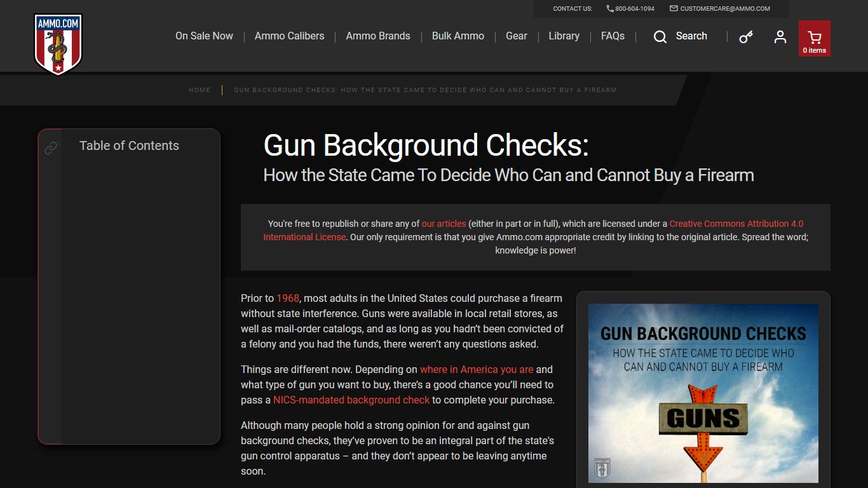Open the Bulk Ammo menu
This screenshot has width=868, height=488.
coord(458,36)
